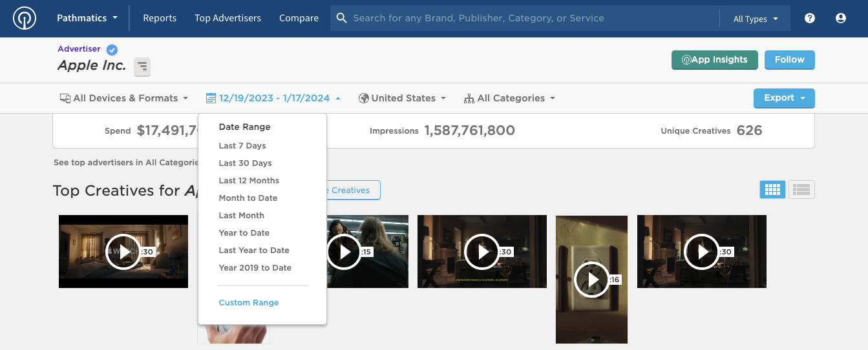Select Year 2019 to Date option
The image size is (868, 350).
pos(255,267)
